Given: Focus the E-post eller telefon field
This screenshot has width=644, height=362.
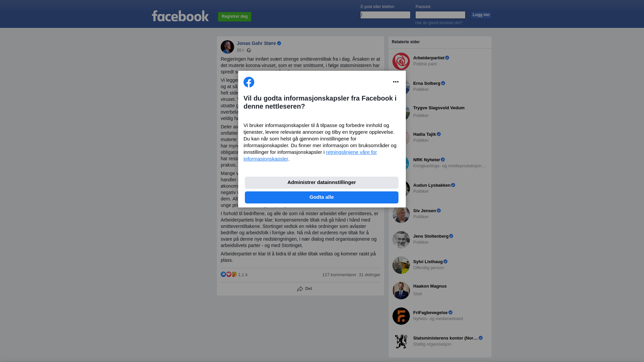Looking at the screenshot, I should [385, 15].
